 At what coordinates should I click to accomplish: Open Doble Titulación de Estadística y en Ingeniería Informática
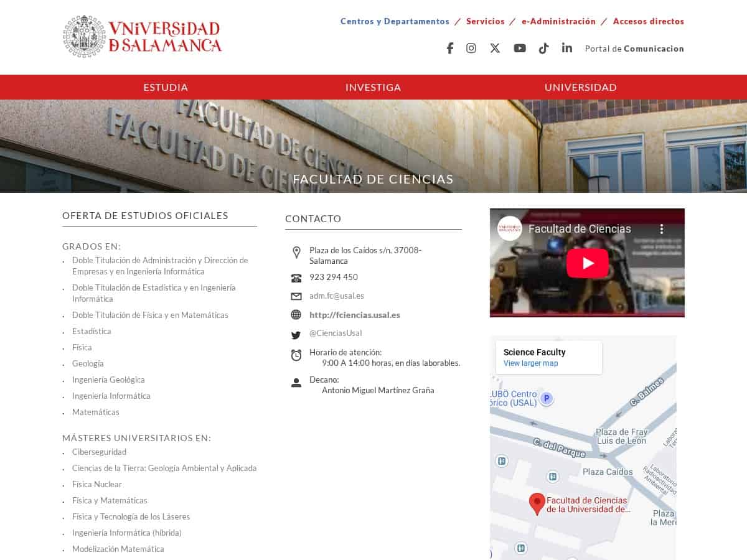[154, 293]
